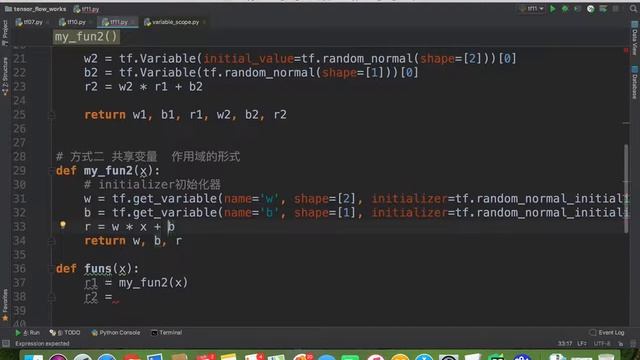Open the Event Log
Screen dimensions: 640x360
click(x=607, y=333)
